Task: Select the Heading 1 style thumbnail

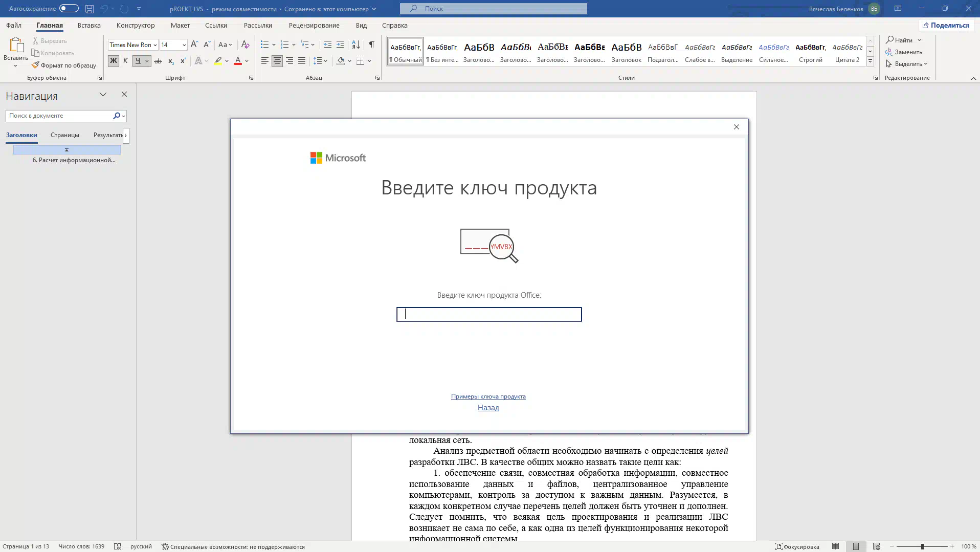Action: pyautogui.click(x=479, y=51)
